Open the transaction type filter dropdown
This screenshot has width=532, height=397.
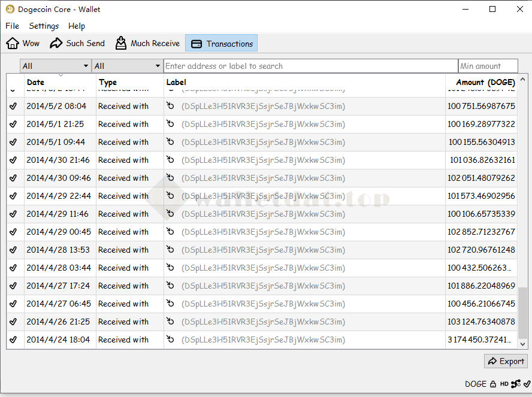pos(127,66)
